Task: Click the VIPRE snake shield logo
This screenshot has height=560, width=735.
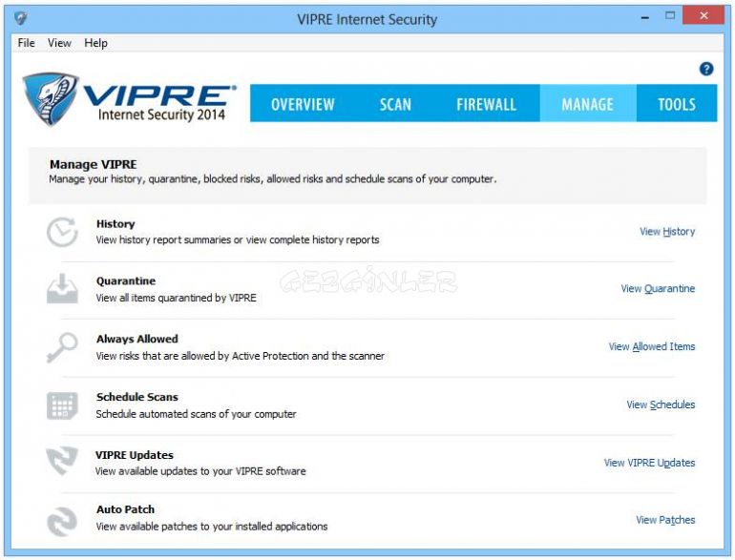Action: pyautogui.click(x=51, y=99)
